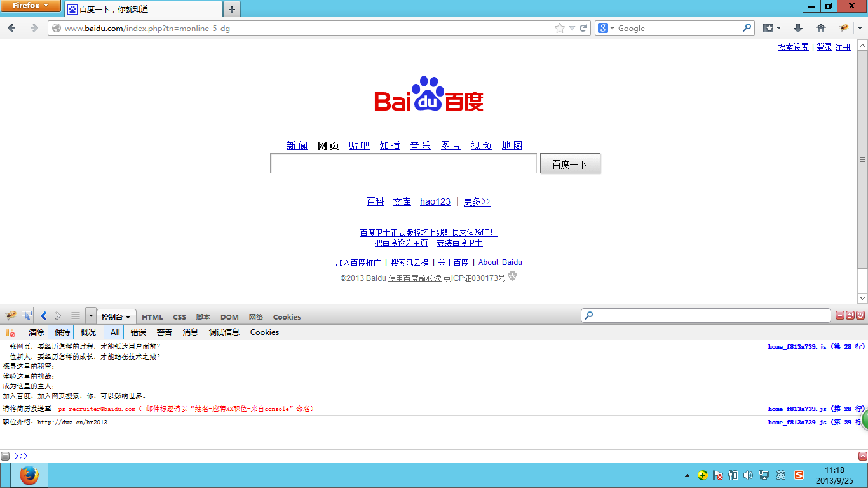868x488 pixels.
Task: Activate the Firebug inspect element pointer tool
Action: (27, 316)
